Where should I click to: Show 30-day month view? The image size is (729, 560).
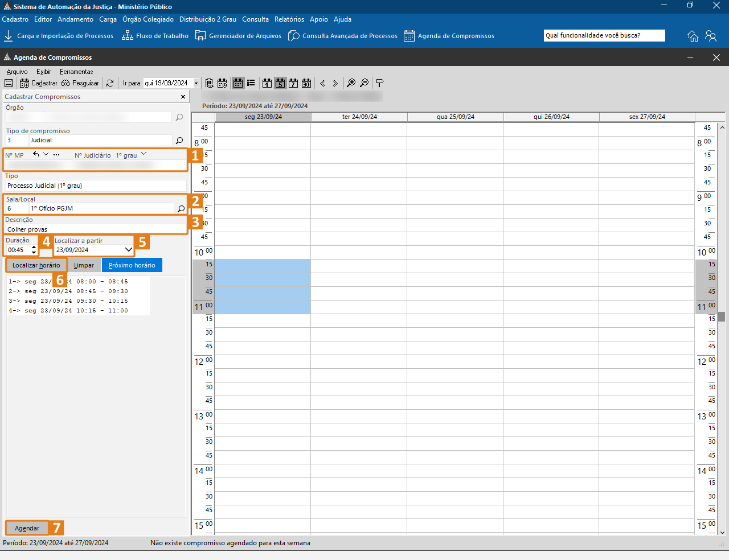(306, 83)
